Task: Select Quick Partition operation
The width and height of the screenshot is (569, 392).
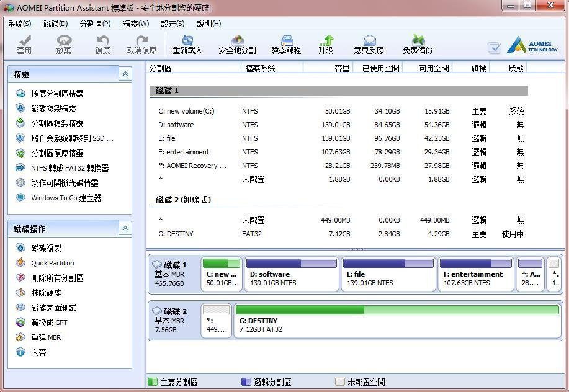Action: (45, 263)
